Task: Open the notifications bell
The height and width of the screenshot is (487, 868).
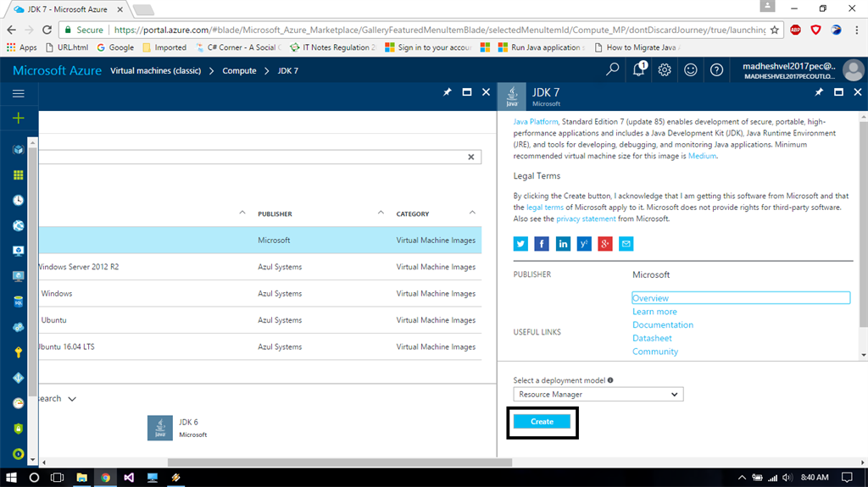Action: (x=639, y=69)
